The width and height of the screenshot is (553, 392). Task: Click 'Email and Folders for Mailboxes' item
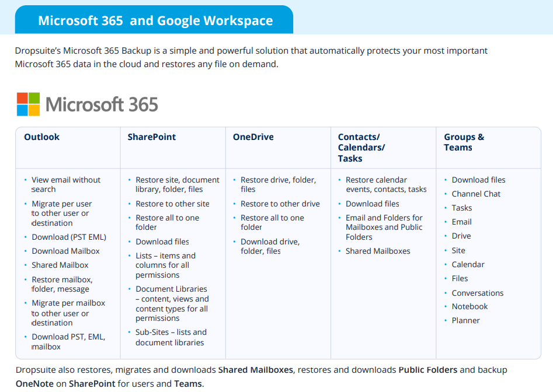point(384,227)
